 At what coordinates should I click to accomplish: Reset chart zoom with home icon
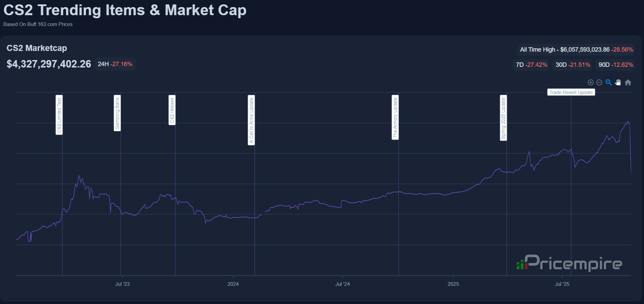tap(628, 82)
